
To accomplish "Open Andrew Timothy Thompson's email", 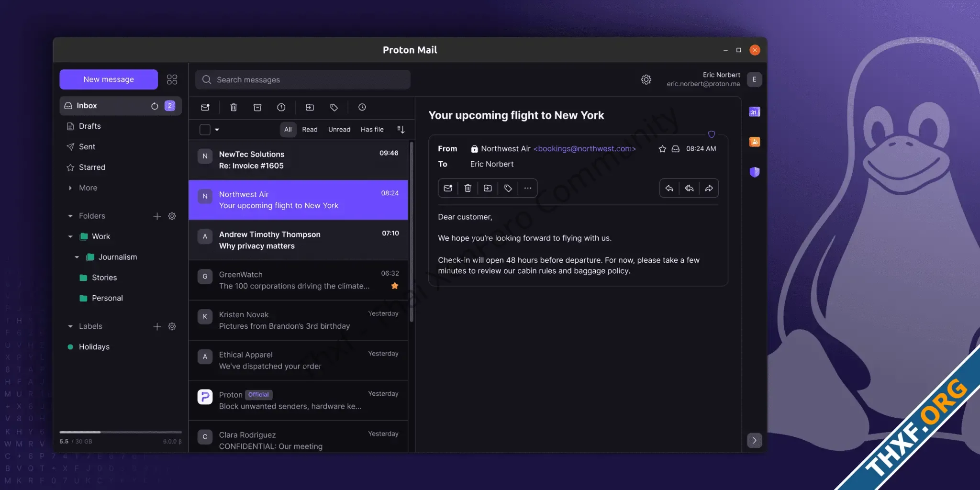I will 299,240.
